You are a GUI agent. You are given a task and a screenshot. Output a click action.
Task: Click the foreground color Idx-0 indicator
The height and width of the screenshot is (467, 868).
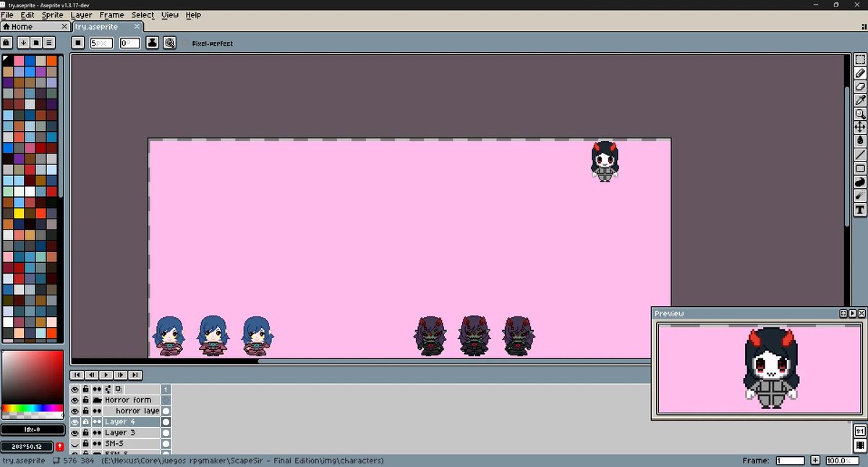click(33, 429)
